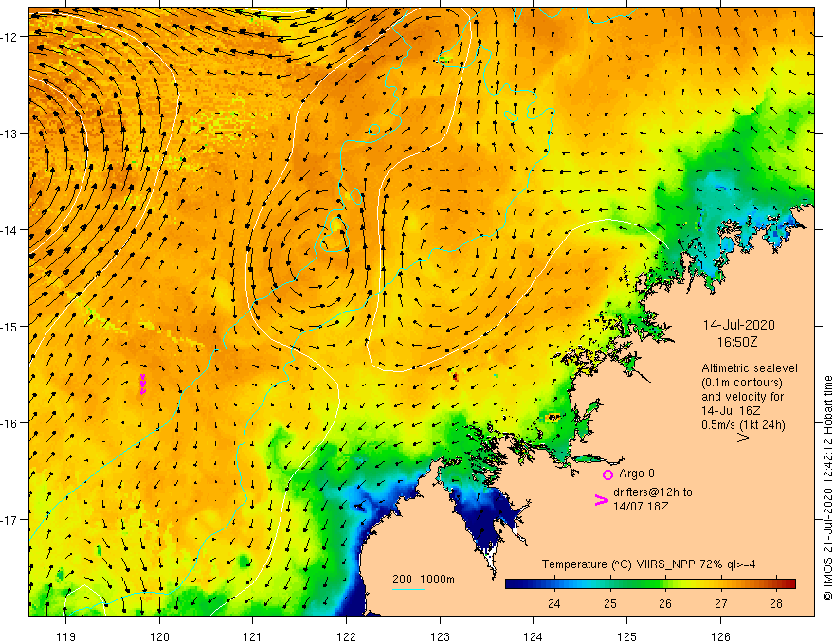Click the -15 latitude axis label
The width and height of the screenshot is (834, 644).
[9, 327]
